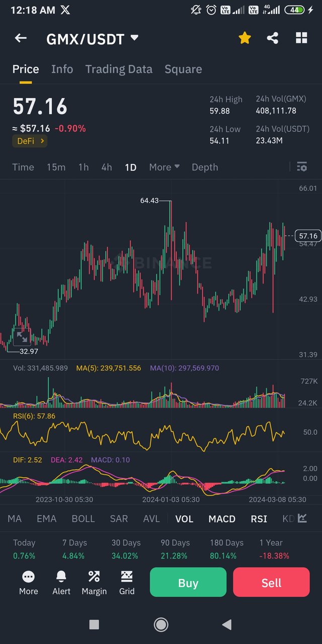Tap the large 57.16 last price
This screenshot has height=644, width=322.
pyautogui.click(x=40, y=107)
